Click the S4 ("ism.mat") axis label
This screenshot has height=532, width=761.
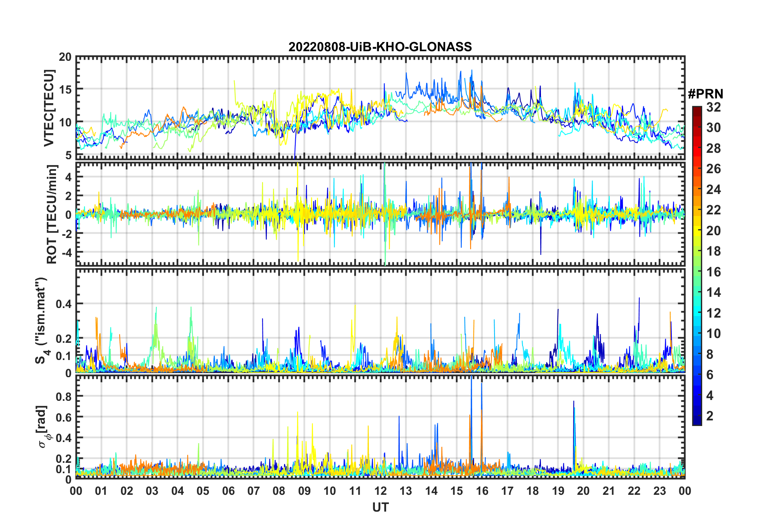click(x=42, y=320)
